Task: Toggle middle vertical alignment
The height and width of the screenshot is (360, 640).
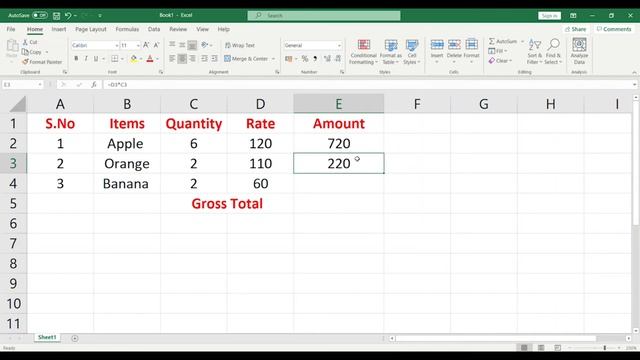Action: tap(182, 45)
